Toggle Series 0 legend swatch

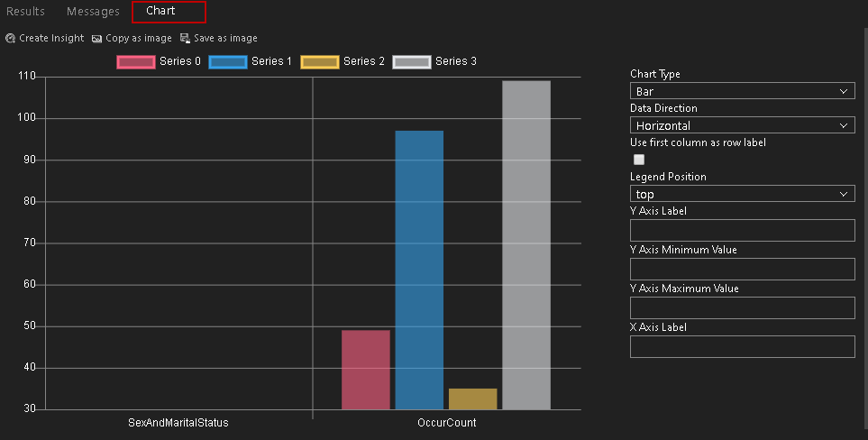136,61
